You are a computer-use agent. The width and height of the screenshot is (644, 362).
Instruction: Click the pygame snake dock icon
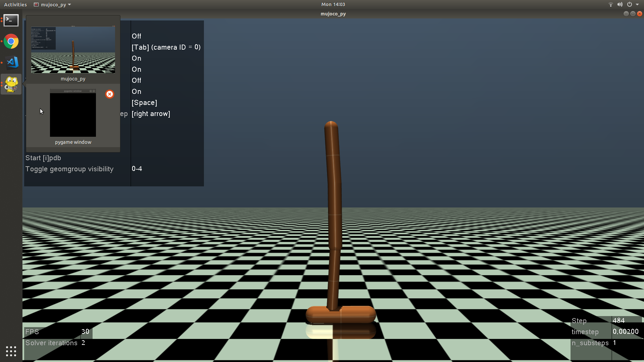[x=11, y=84]
